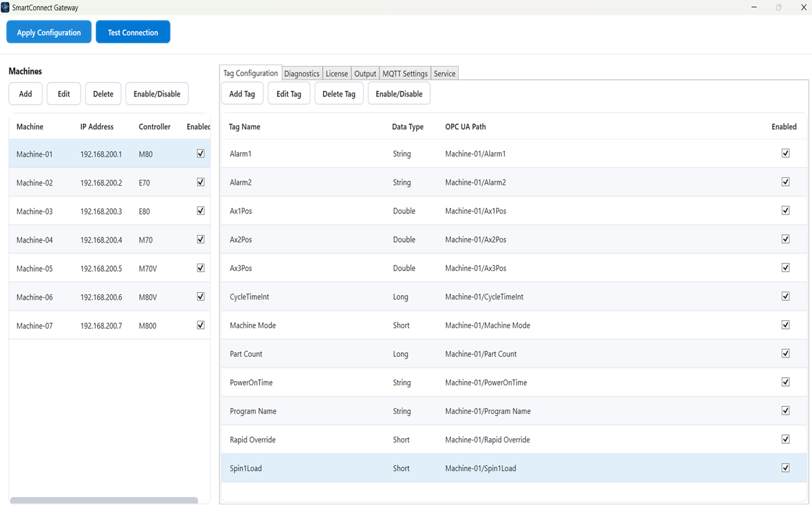Select the Machine Mode tag name
This screenshot has width=812, height=508.
252,325
